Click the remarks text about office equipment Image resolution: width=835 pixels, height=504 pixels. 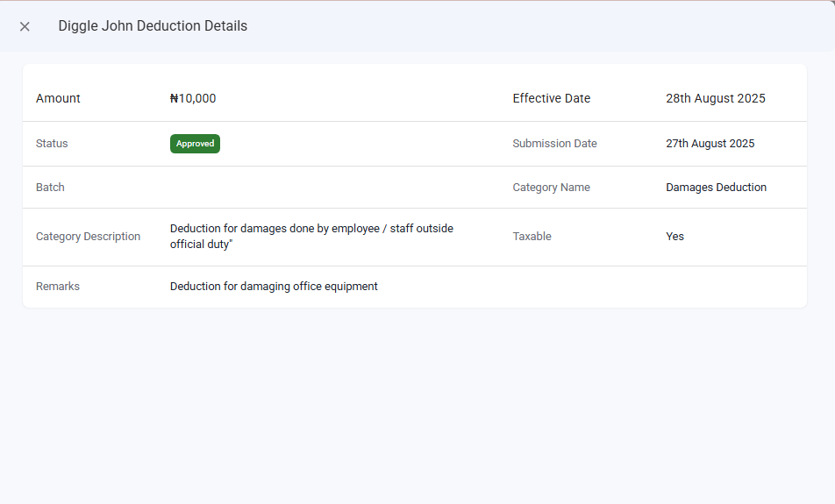[x=274, y=287]
